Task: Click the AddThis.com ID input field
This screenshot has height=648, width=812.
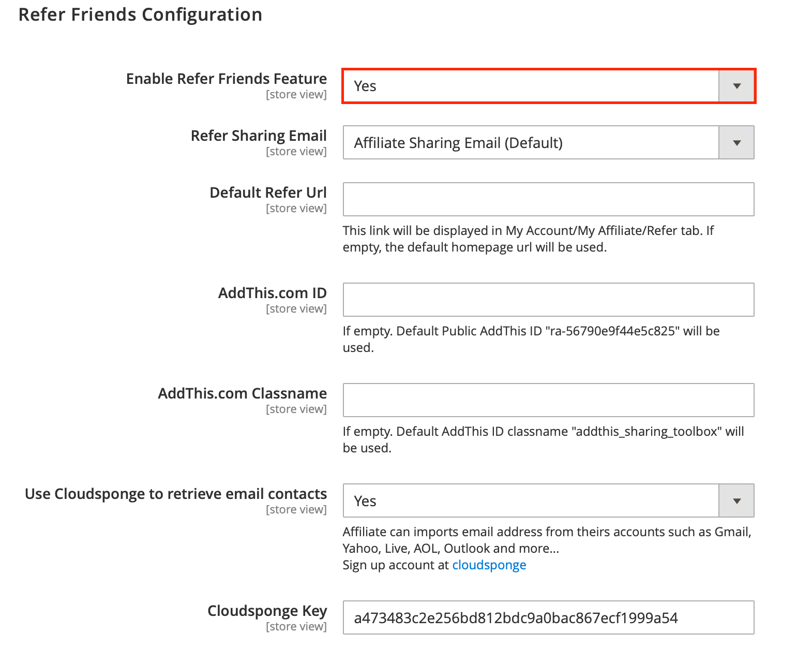Action: pyautogui.click(x=548, y=299)
